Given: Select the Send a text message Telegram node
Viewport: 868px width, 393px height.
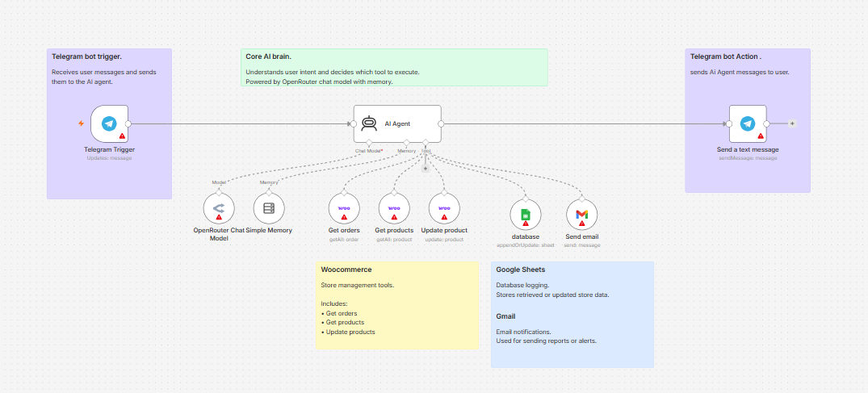Looking at the screenshot, I should (x=748, y=124).
